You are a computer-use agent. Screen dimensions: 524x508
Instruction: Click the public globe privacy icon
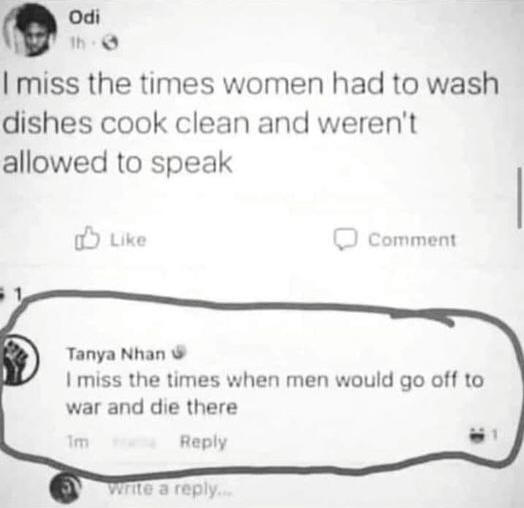(x=110, y=43)
